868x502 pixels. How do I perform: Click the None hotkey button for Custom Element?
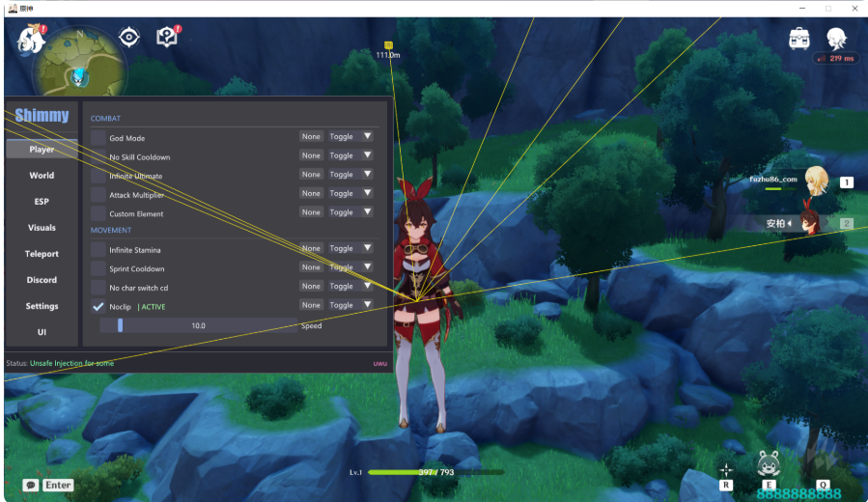click(311, 212)
